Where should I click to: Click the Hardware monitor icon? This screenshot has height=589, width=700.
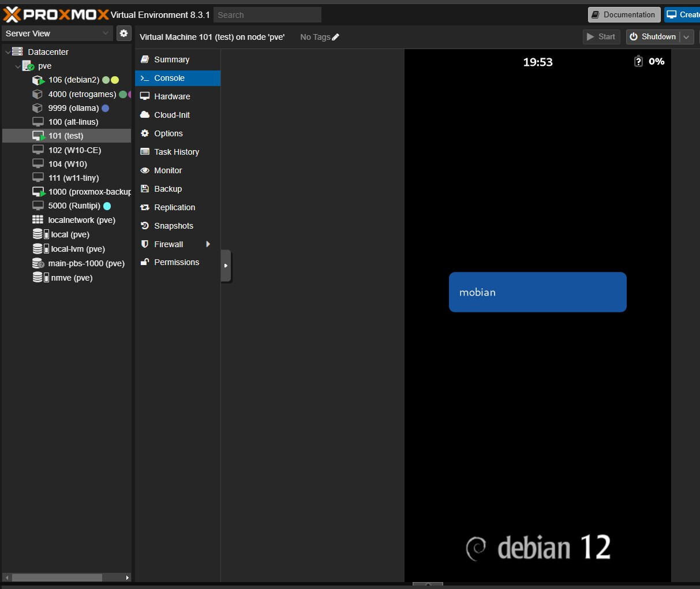point(145,96)
